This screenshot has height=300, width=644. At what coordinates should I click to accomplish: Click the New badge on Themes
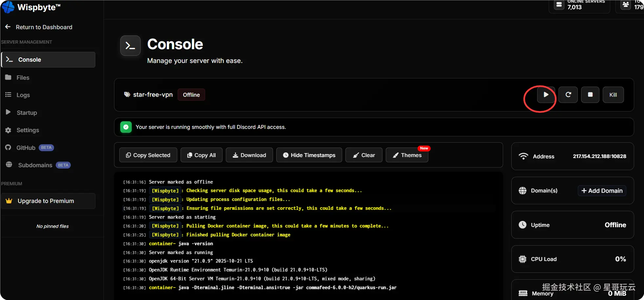pyautogui.click(x=424, y=148)
